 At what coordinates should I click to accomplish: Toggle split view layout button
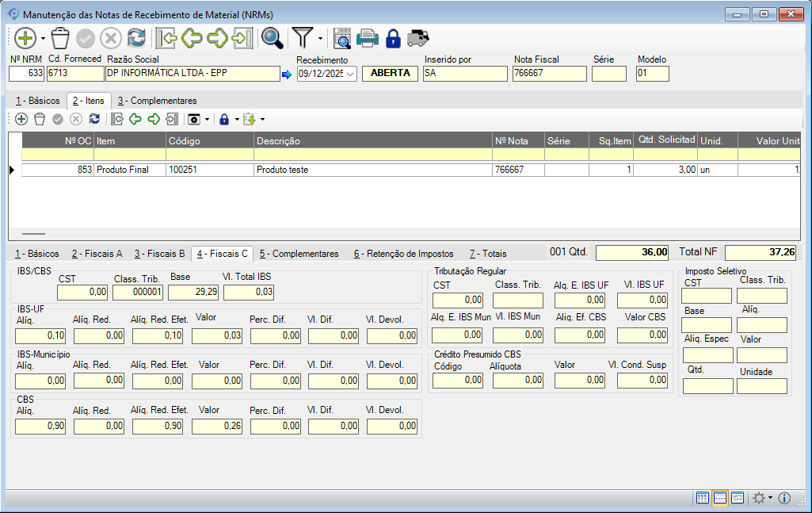[x=720, y=498]
